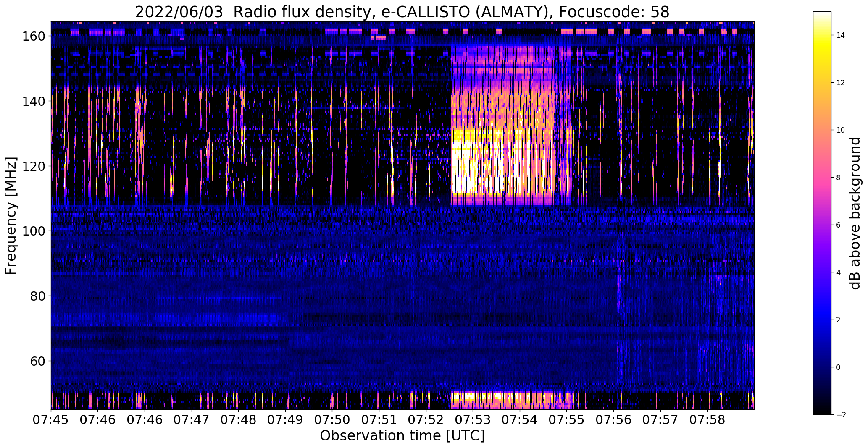Click the bright low-frequency burst strip below 07:53
The height and width of the screenshot is (448, 868).
511,400
